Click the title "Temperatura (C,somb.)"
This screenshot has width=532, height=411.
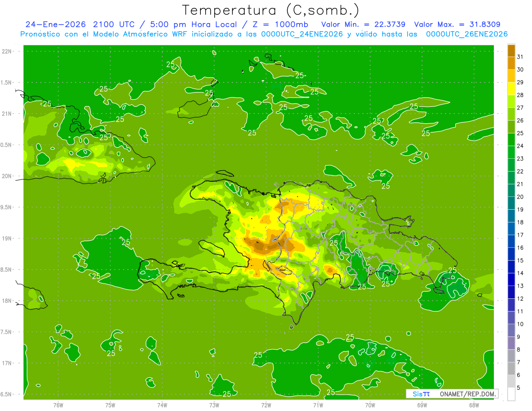[270, 10]
